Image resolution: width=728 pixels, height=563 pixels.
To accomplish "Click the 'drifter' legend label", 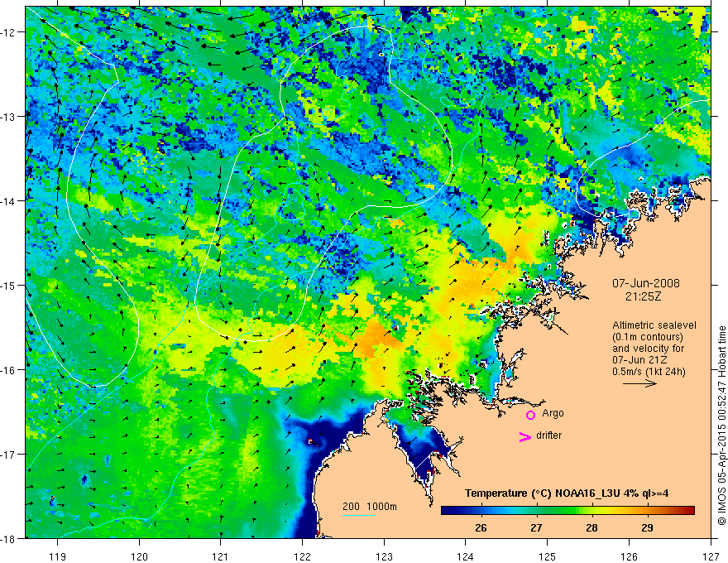I will coord(548,435).
